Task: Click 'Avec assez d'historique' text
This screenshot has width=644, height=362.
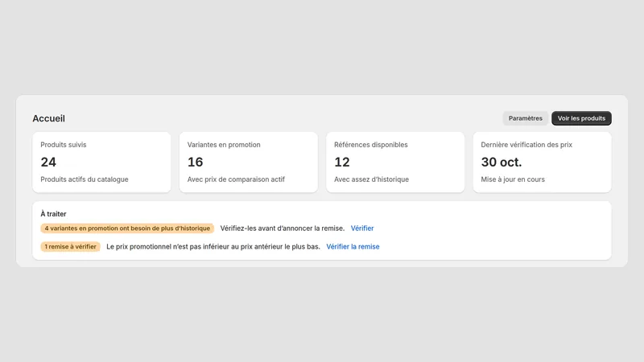Action: point(371,179)
